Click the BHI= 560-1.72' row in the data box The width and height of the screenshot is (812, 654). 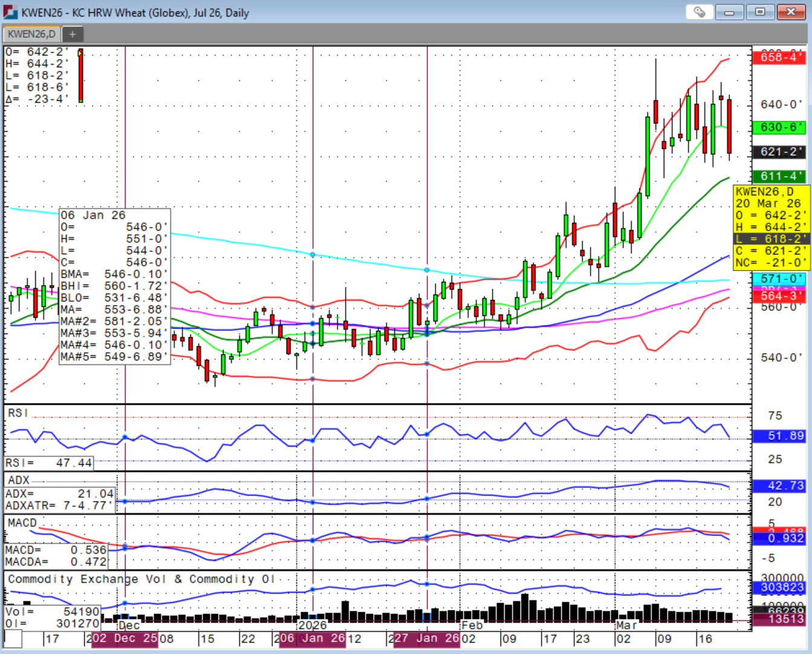click(114, 286)
